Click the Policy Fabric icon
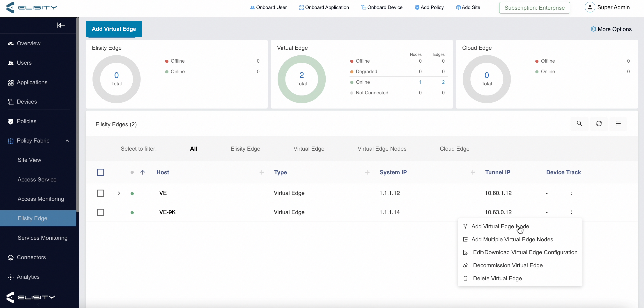 [11, 141]
